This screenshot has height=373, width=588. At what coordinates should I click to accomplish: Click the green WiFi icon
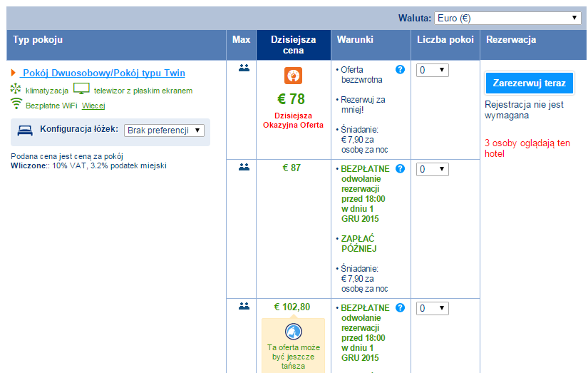[16, 103]
